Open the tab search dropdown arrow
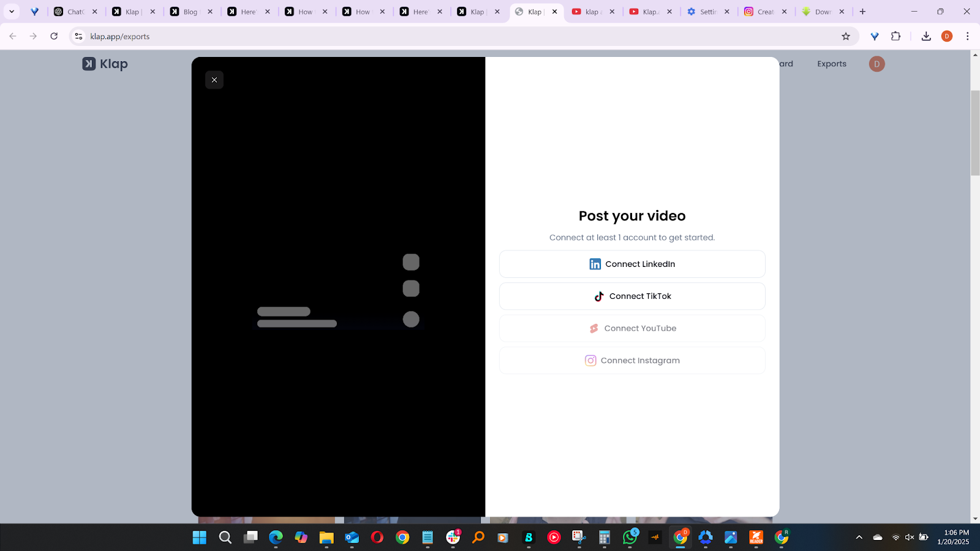 [12, 12]
